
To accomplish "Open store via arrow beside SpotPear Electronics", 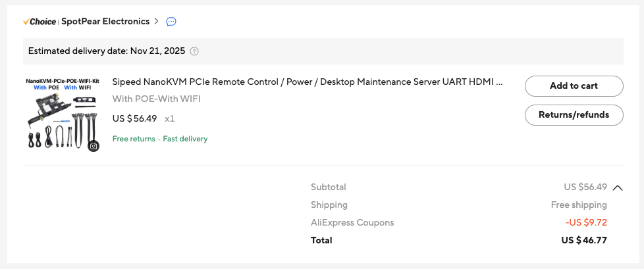I will 156,22.
